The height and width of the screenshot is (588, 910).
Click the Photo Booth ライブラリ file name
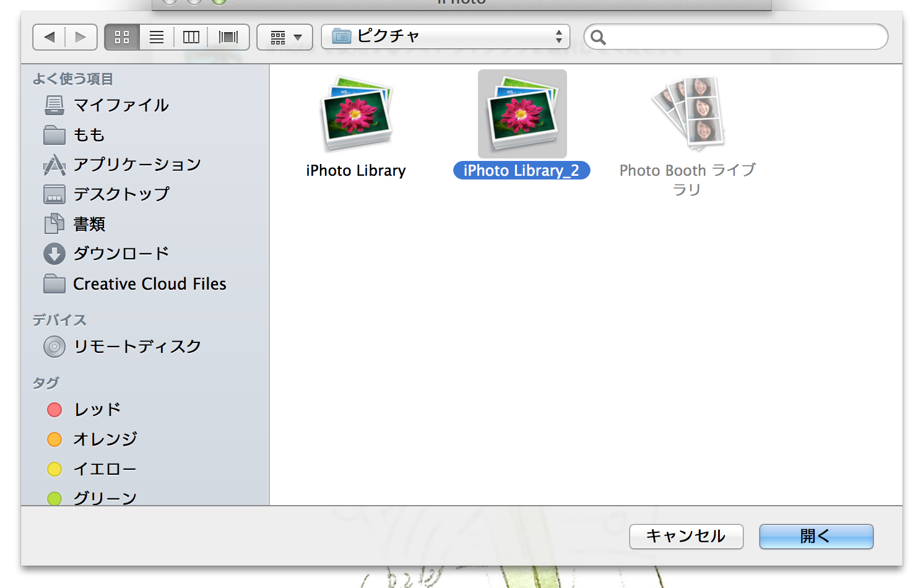coord(687,179)
